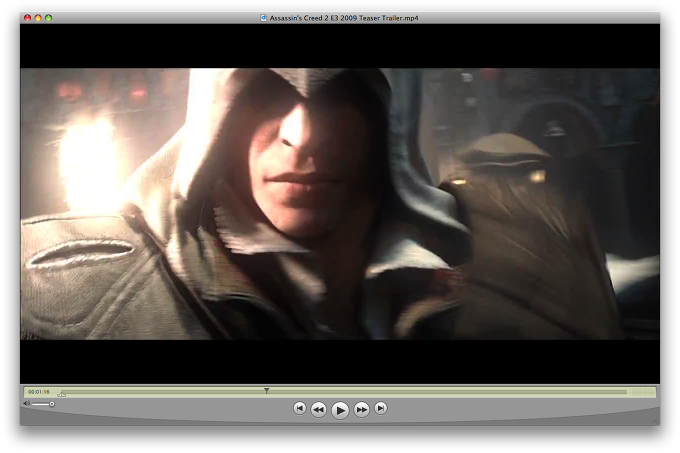Jump to the beginning of the movie
Viewport: 680px width, 453px height.
click(299, 408)
